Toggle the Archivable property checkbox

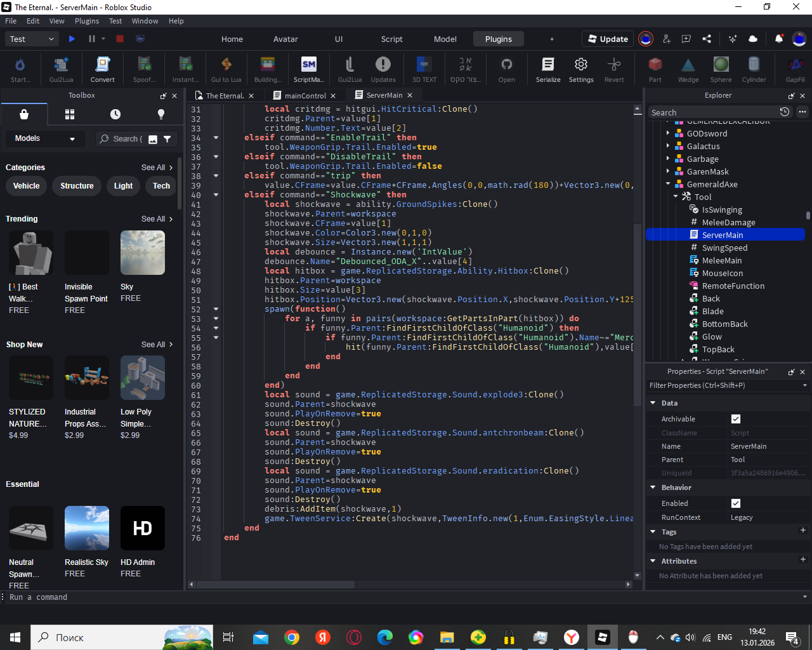click(x=736, y=419)
